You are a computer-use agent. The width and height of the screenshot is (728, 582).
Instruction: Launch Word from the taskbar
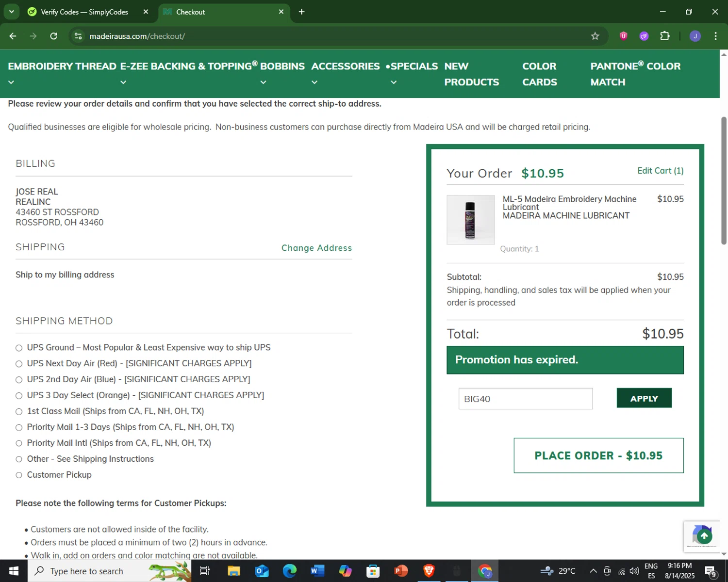(317, 571)
